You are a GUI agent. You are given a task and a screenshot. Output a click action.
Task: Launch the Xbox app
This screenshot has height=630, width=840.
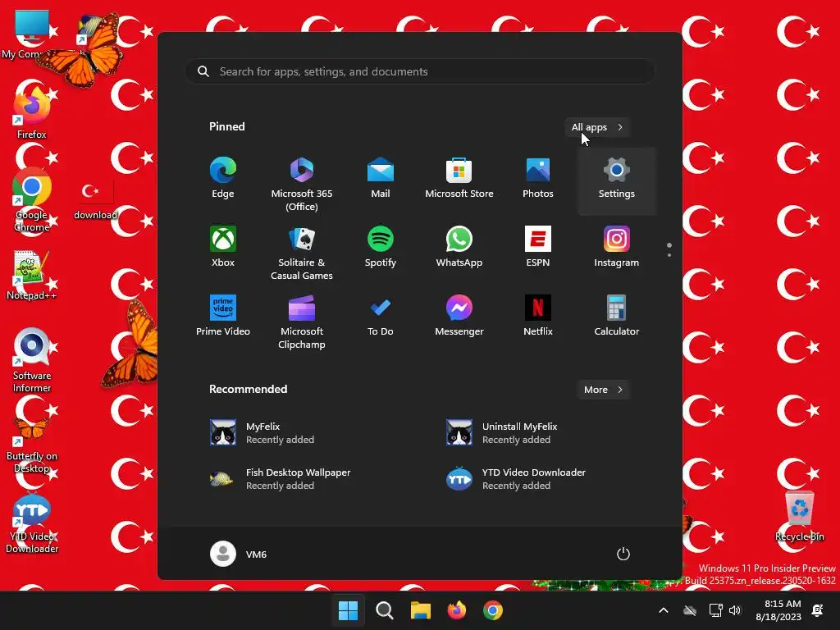[x=223, y=249]
